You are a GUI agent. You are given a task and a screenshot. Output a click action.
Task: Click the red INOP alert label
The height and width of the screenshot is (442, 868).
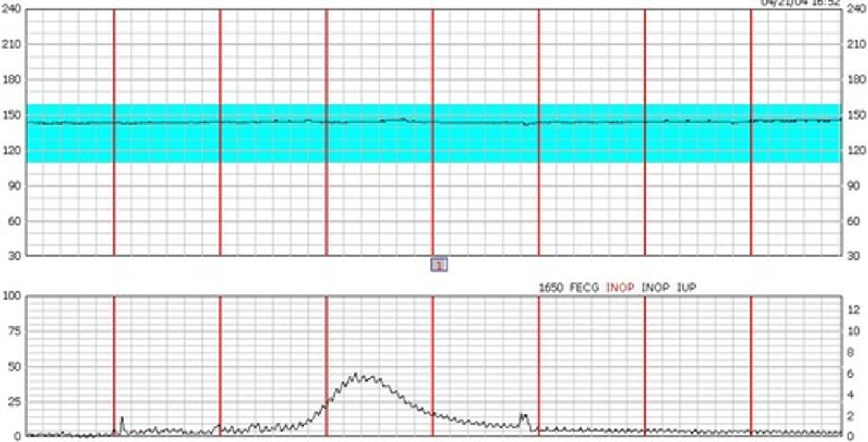[x=620, y=288]
